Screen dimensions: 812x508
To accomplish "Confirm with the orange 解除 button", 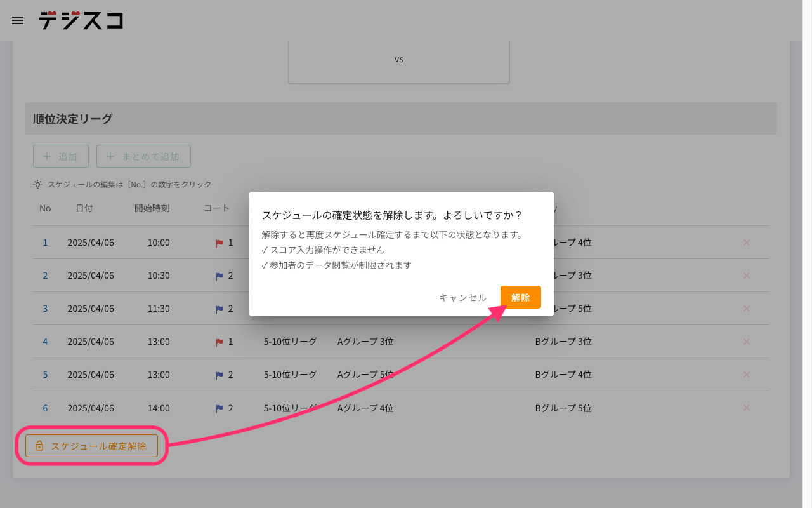I will click(x=520, y=297).
